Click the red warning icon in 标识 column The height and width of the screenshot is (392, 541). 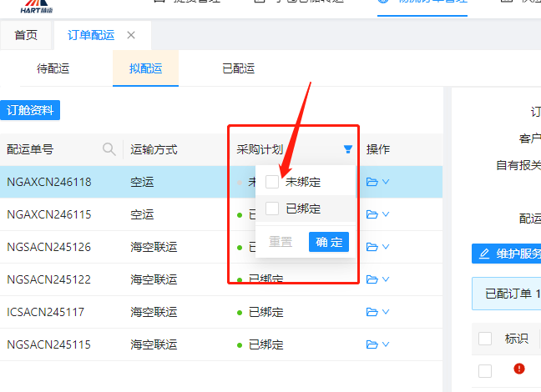tap(519, 369)
